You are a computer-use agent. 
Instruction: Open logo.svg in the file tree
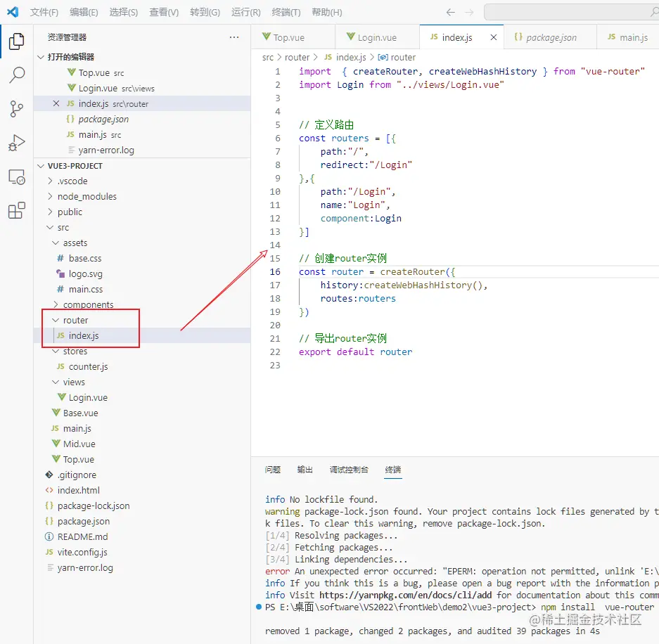point(142,274)
